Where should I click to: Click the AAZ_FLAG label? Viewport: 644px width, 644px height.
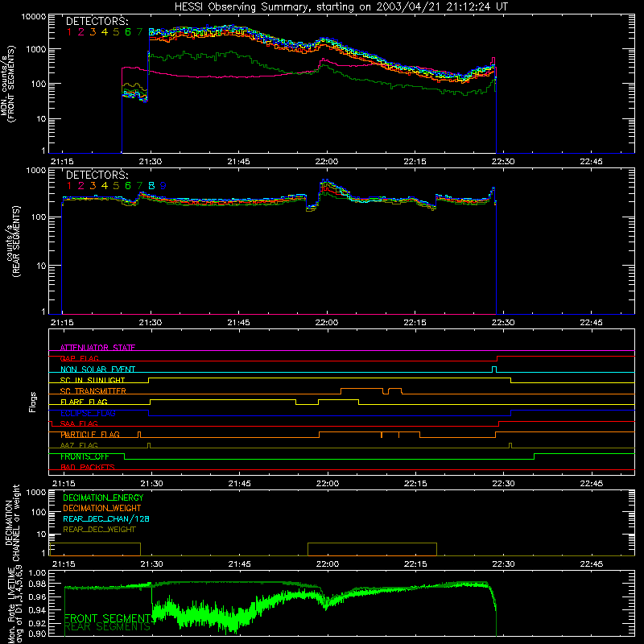pos(79,445)
